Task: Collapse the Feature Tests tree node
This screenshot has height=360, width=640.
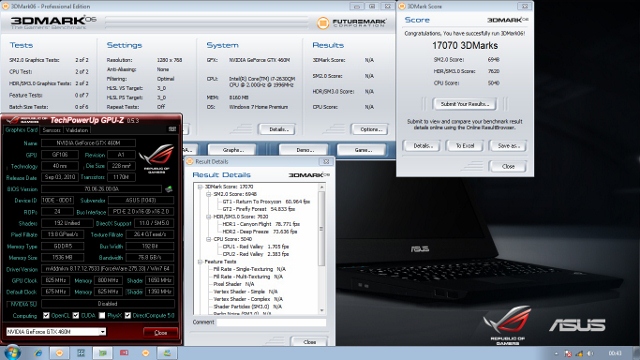Action: (x=200, y=262)
